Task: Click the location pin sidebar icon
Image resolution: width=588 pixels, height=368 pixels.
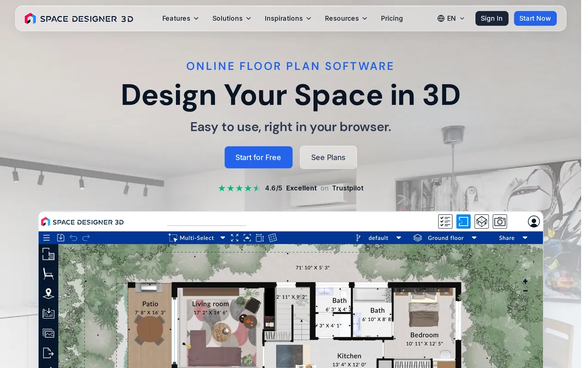Action: tap(48, 293)
